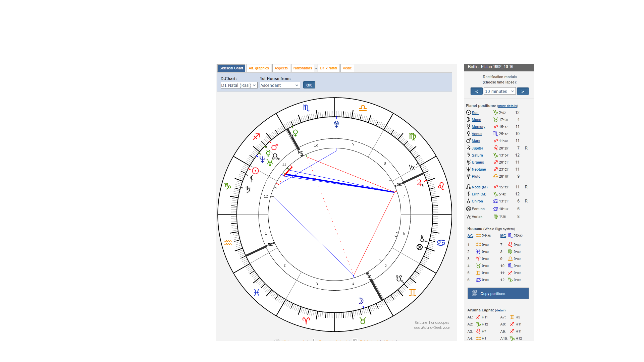This screenshot has width=644, height=362.
Task: Click the next time lapse arrow button
Action: pyautogui.click(x=523, y=91)
